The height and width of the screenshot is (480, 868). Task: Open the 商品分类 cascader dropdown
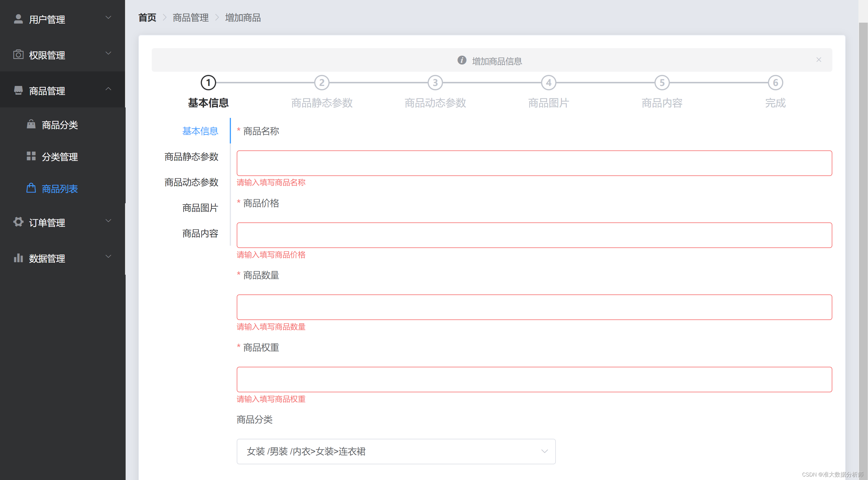coord(396,451)
